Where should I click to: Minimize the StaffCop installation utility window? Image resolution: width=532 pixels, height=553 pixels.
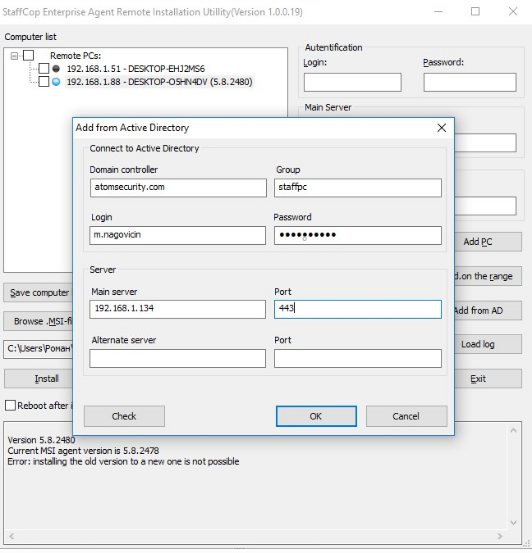(438, 12)
